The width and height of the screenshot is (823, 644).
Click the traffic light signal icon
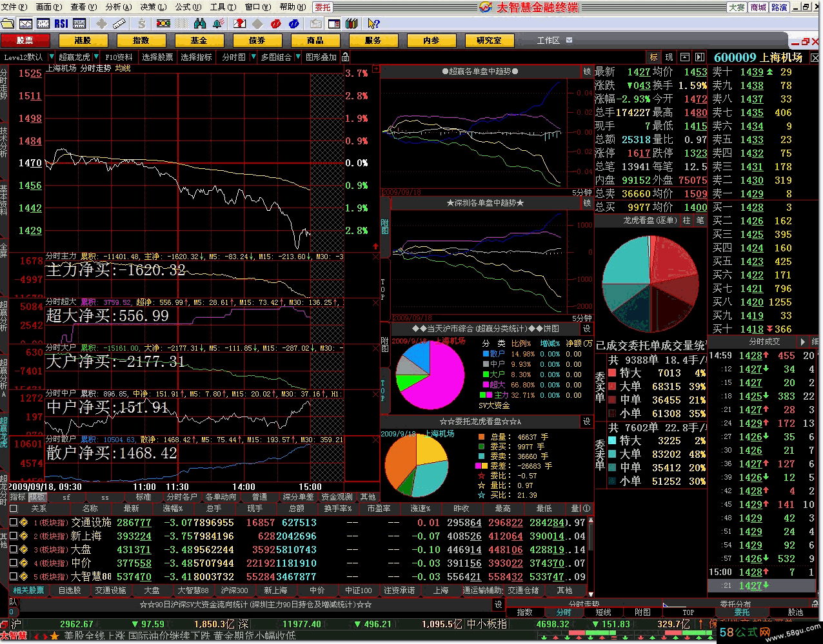pos(163,24)
